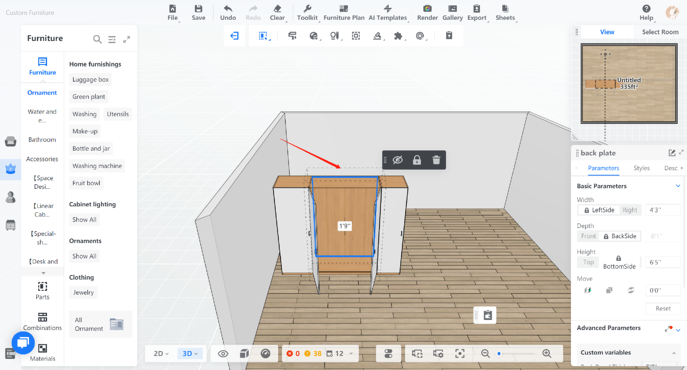Show All under Ornaments
The height and width of the screenshot is (370, 687).
click(x=84, y=256)
